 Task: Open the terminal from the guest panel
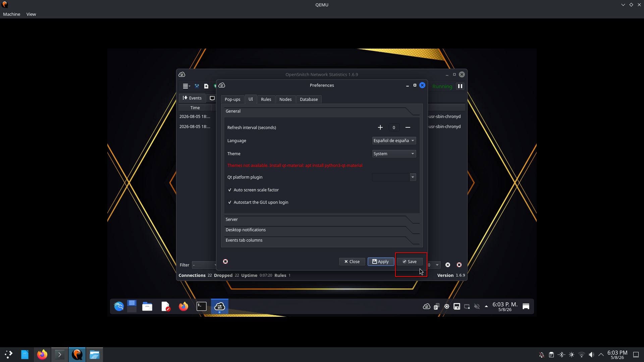tap(202, 306)
